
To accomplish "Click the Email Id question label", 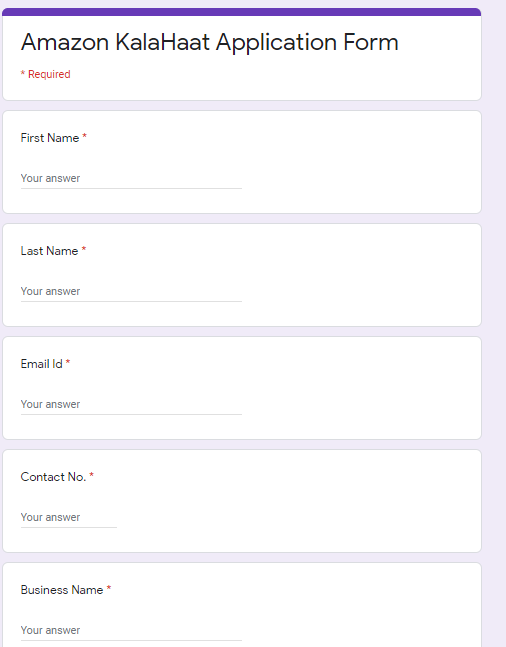I will coord(42,364).
